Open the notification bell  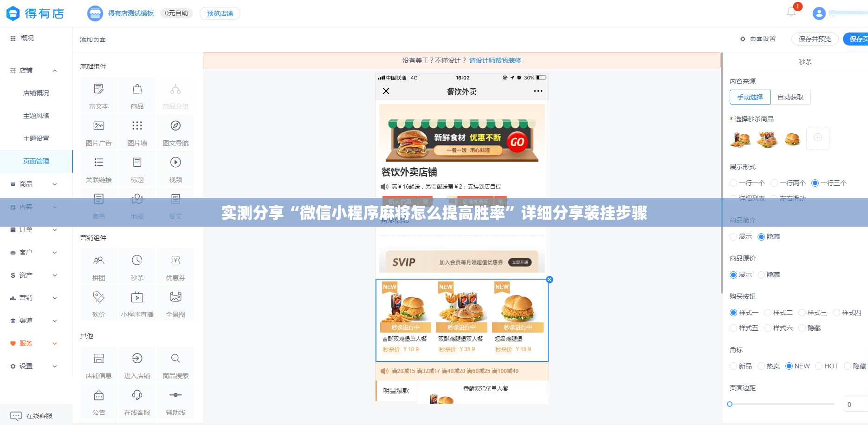point(791,12)
